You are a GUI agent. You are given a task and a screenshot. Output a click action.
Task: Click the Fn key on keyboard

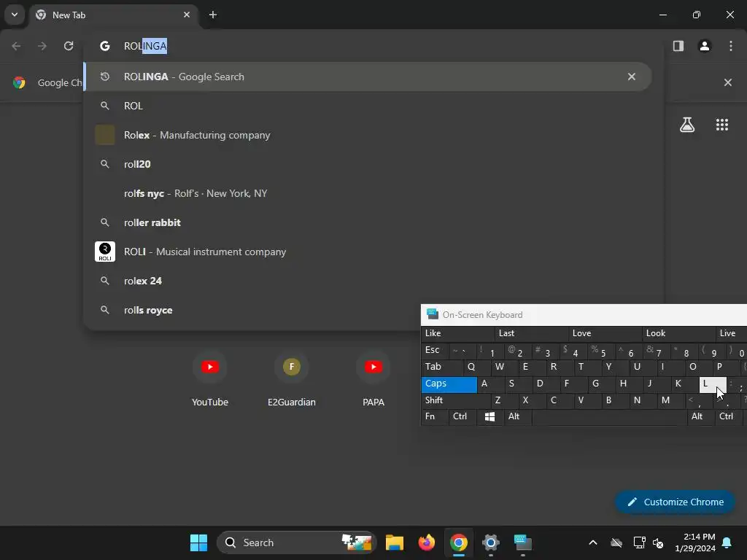435,417
